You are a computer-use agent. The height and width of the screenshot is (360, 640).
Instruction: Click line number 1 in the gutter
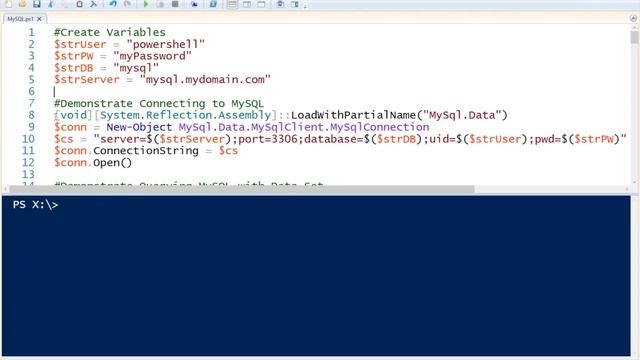pos(32,32)
